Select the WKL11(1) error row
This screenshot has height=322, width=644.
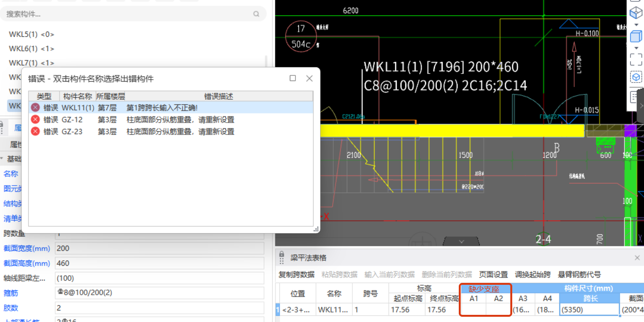[x=119, y=107]
